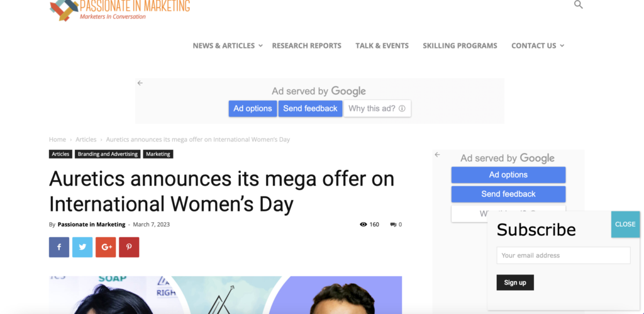This screenshot has width=644, height=314.
Task: Click Ad options in sidebar ad
Action: click(x=508, y=175)
